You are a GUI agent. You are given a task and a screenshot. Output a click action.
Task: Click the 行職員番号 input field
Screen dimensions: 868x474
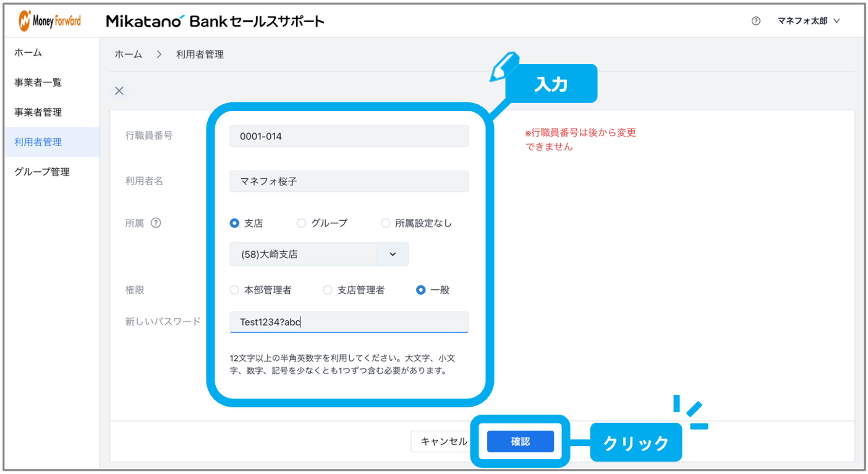tap(349, 136)
